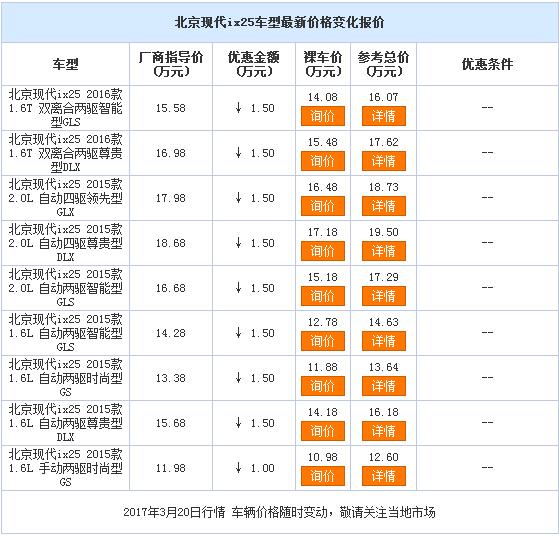Image resolution: width=559 pixels, height=538 pixels.
Task: Open 详情 under 13.64 total price
Action: 384,386
